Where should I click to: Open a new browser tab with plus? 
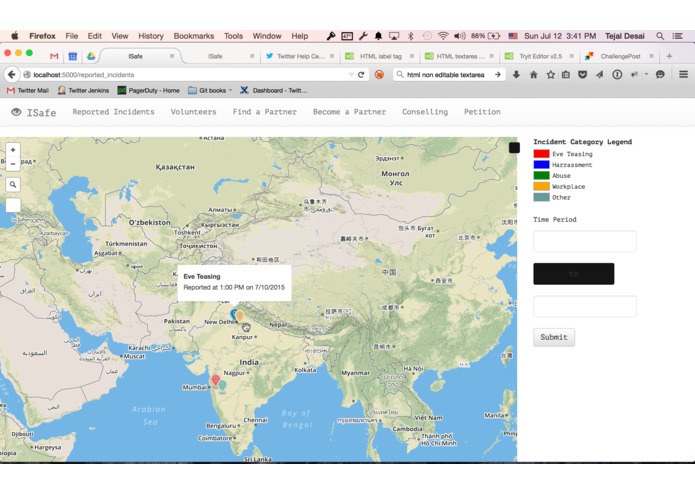click(x=669, y=56)
